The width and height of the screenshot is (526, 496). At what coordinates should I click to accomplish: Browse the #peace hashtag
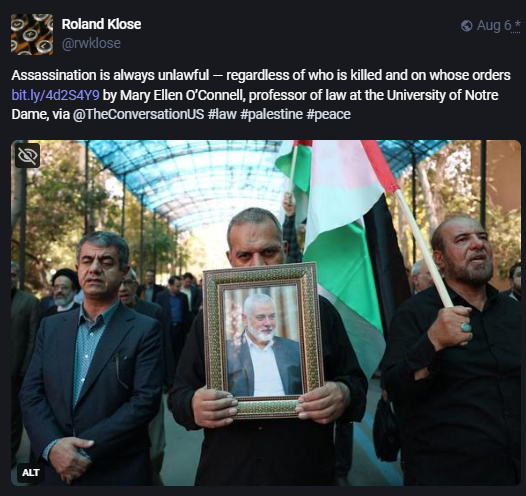pos(328,114)
